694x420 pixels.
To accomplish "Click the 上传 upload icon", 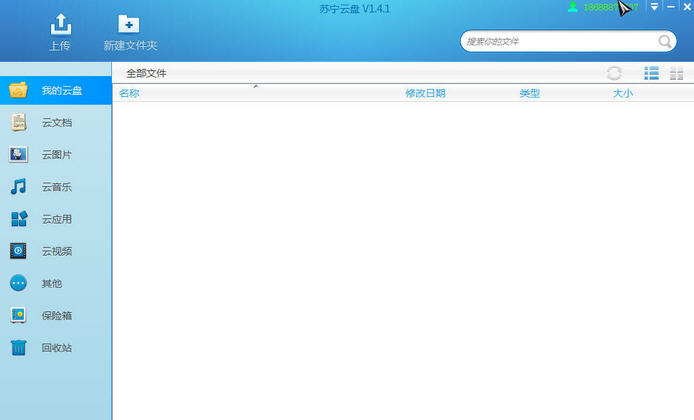I will pyautogui.click(x=59, y=24).
